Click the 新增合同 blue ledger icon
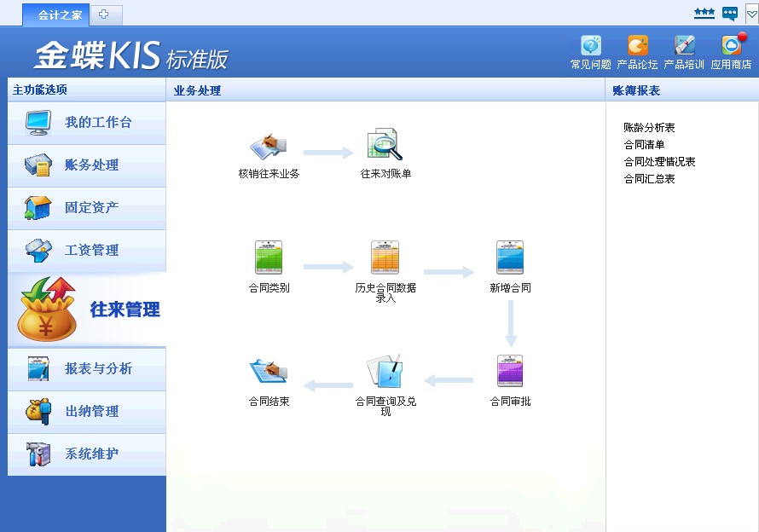This screenshot has width=759, height=532. point(510,258)
